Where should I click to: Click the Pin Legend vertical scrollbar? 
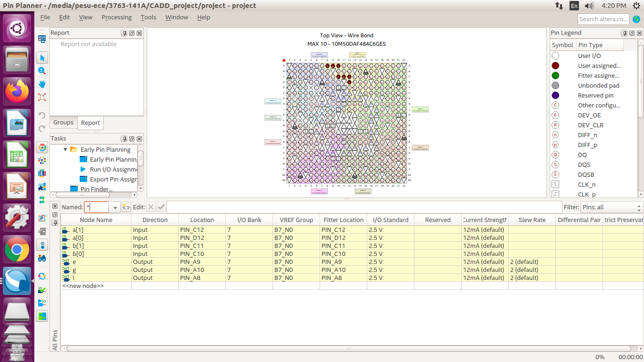click(641, 118)
